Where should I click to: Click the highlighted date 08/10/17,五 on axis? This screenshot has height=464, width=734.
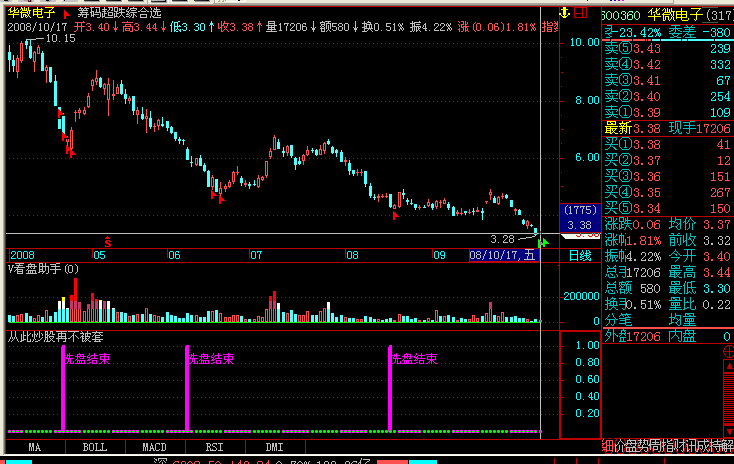click(504, 255)
